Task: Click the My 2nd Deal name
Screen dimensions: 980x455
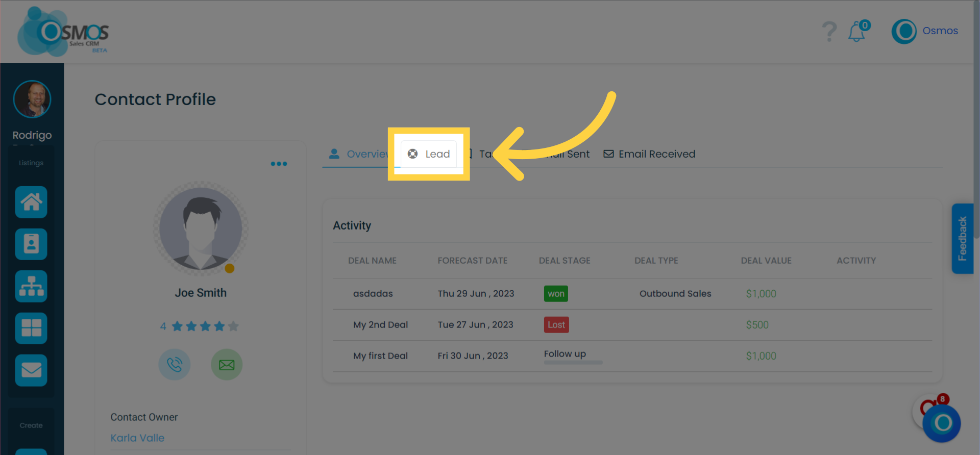Action: 380,324
